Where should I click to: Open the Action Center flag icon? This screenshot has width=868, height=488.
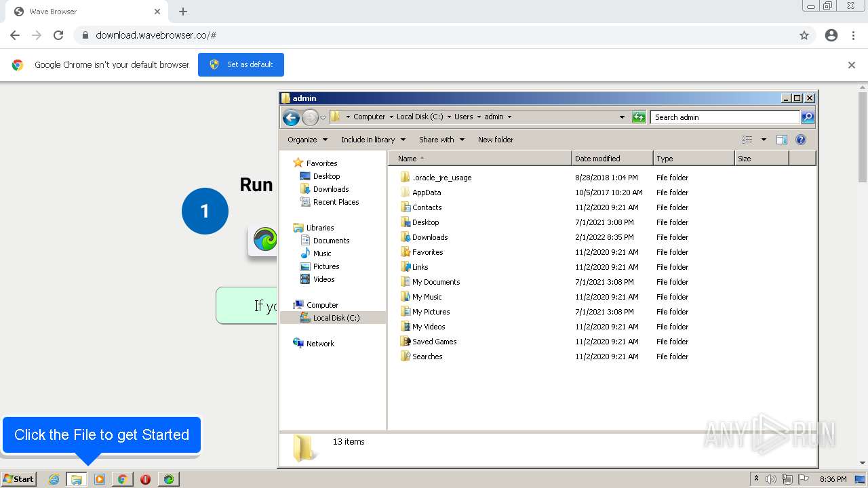803,479
